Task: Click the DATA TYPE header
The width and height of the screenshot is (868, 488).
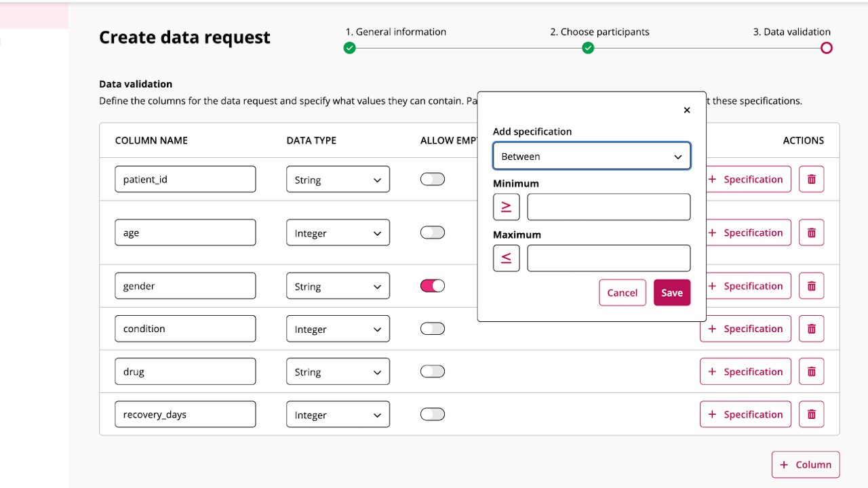Action: 311,140
